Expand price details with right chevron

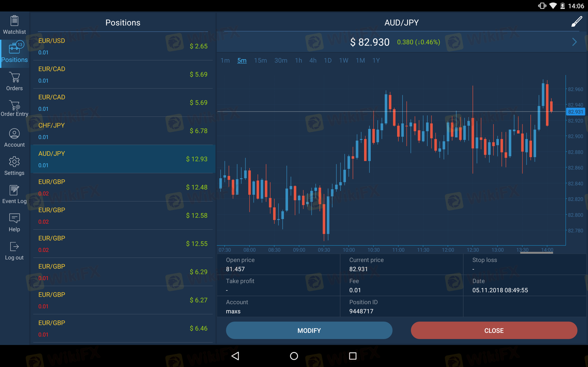click(x=574, y=42)
